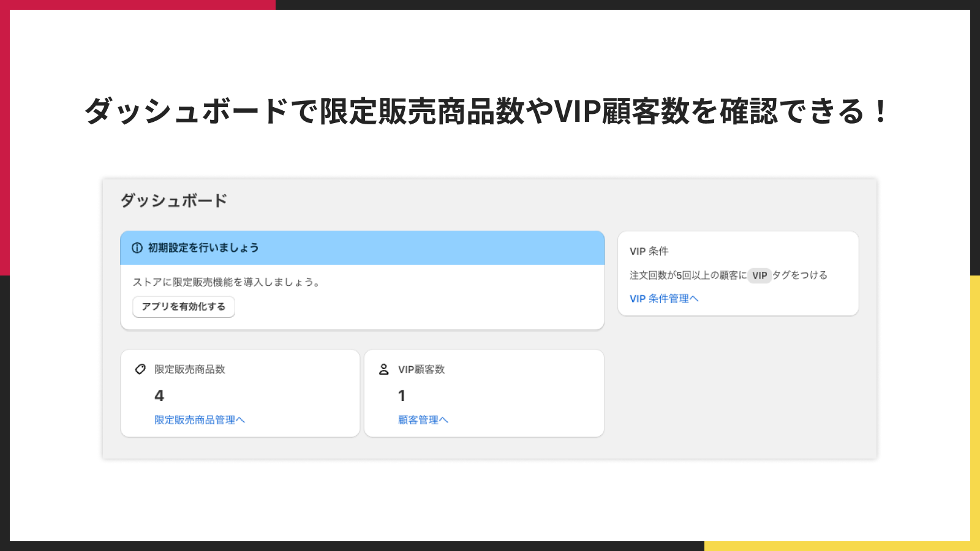Click the アプリを有効化する button
The image size is (980, 551).
pos(183,307)
